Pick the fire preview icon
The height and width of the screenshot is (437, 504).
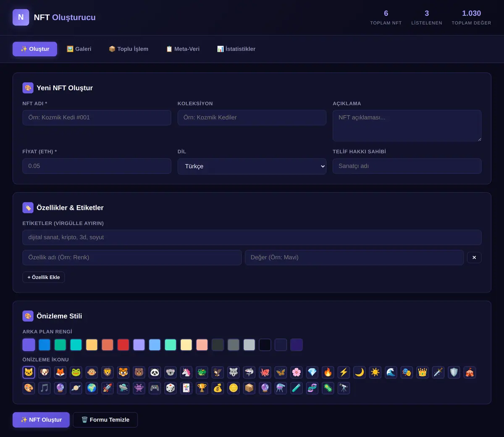point(328,372)
